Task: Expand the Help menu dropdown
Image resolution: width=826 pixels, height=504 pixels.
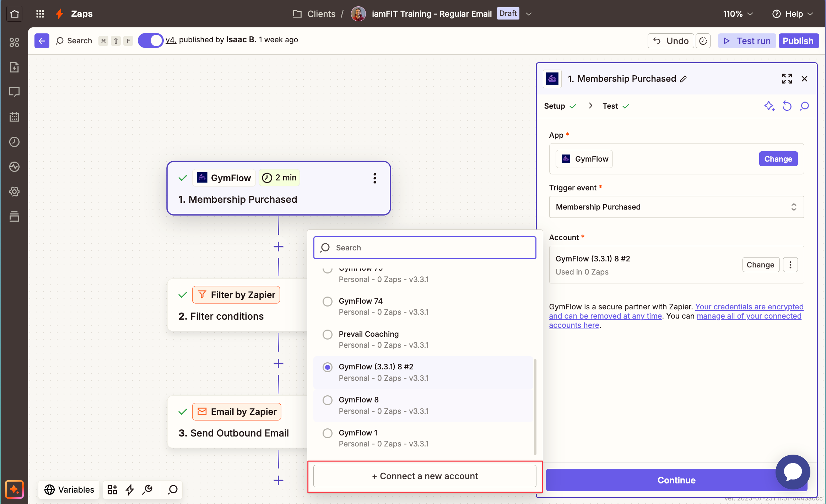Action: [793, 14]
